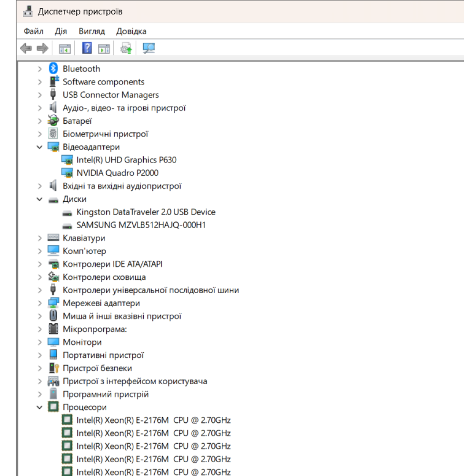Click the Back arrow in the toolbar
This screenshot has height=476, width=476.
[x=26, y=48]
